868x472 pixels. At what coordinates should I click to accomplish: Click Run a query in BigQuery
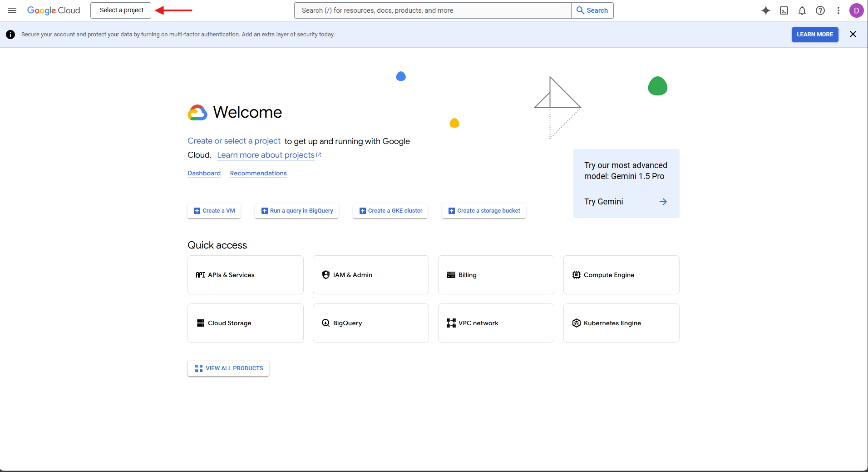point(297,211)
